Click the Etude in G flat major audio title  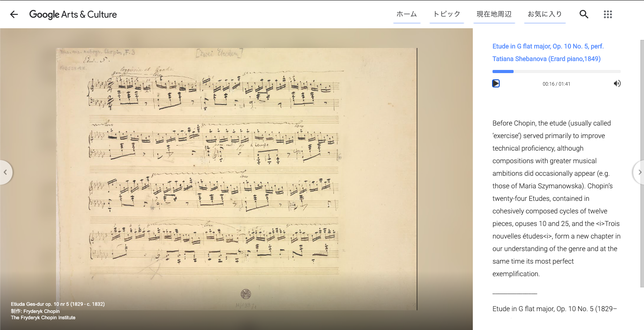[x=548, y=52]
